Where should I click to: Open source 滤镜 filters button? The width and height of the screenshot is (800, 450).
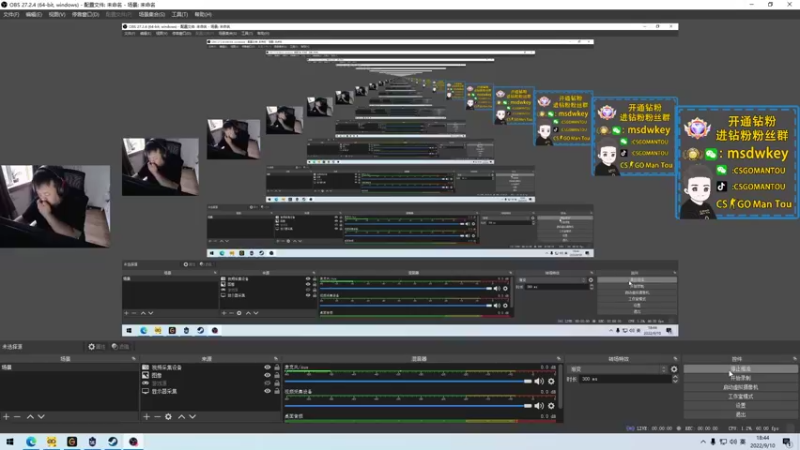point(120,346)
